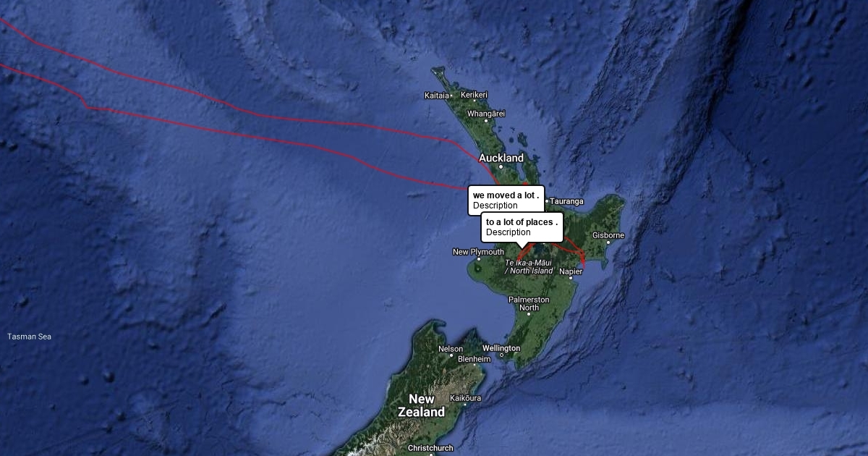
Task: Select the Te Ika-a-Māui / North Island label
Action: [x=529, y=266]
